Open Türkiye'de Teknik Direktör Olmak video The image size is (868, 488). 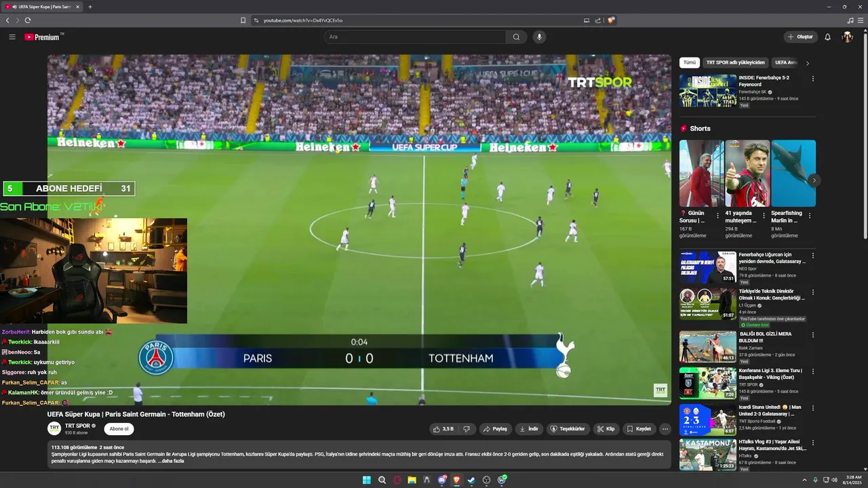pyautogui.click(x=708, y=304)
